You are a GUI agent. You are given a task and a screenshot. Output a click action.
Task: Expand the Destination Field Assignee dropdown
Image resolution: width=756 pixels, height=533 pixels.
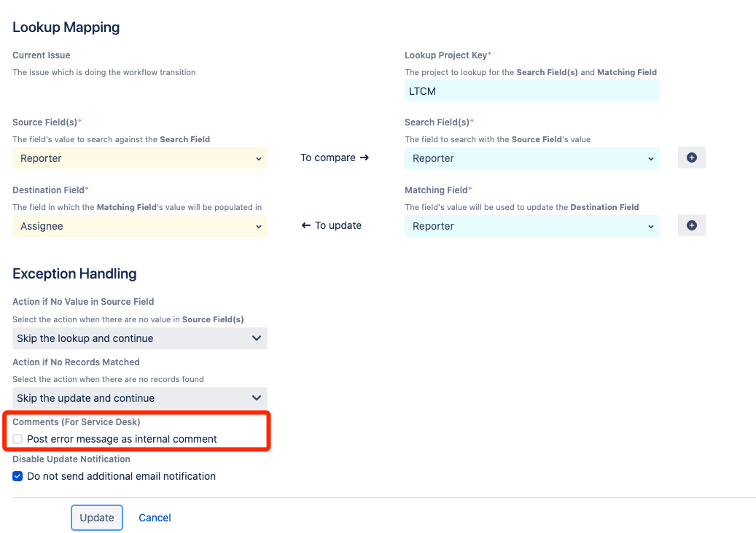(x=140, y=226)
